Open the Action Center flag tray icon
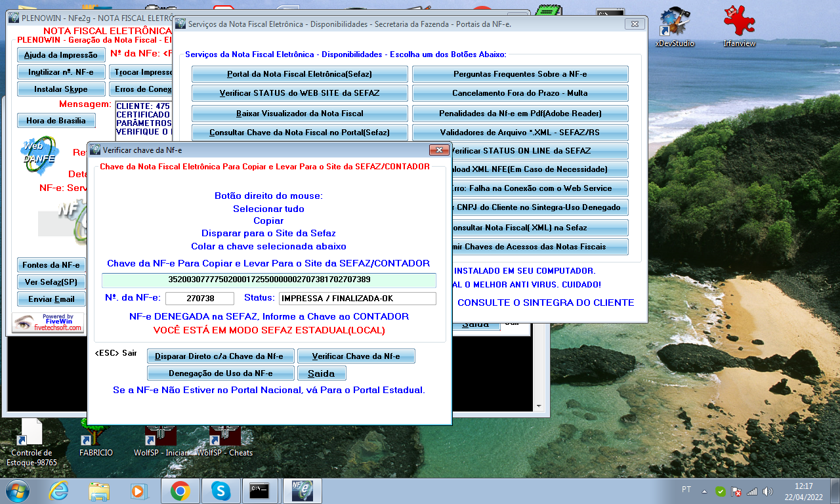This screenshot has width=840, height=504. coord(736,491)
